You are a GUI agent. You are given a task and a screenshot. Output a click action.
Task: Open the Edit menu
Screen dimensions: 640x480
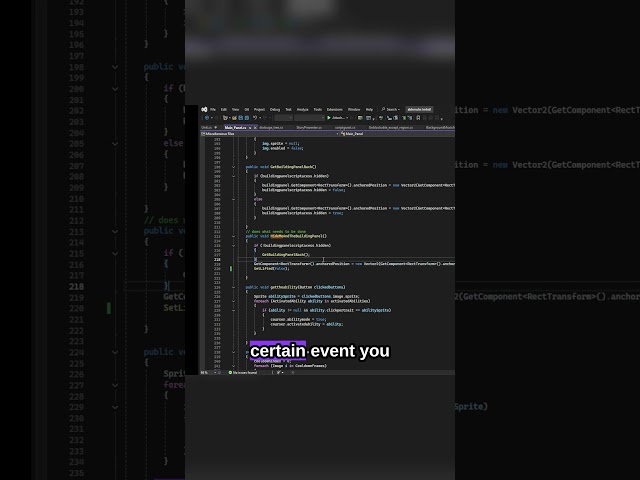[224, 109]
